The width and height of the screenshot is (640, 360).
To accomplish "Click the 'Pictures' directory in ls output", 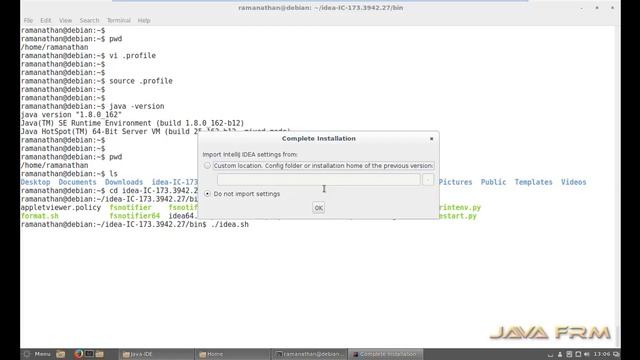I will [x=455, y=182].
